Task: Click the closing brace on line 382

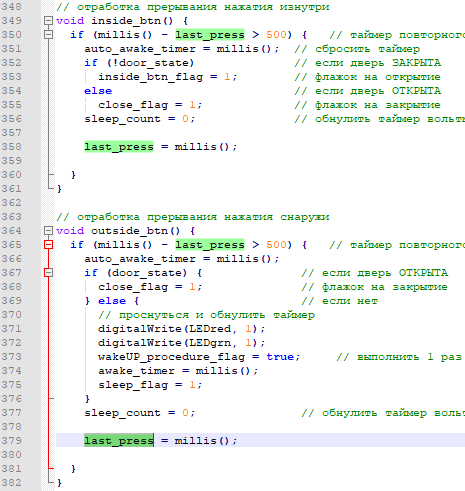Action: [59, 483]
